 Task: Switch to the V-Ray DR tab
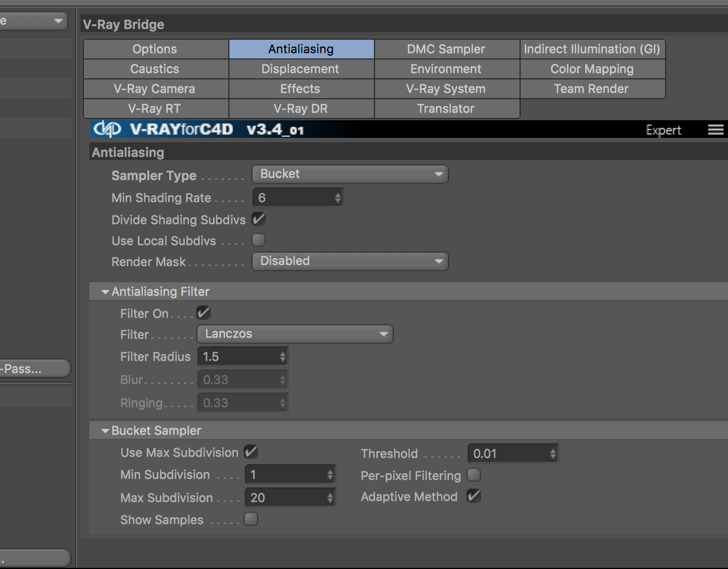point(301,109)
